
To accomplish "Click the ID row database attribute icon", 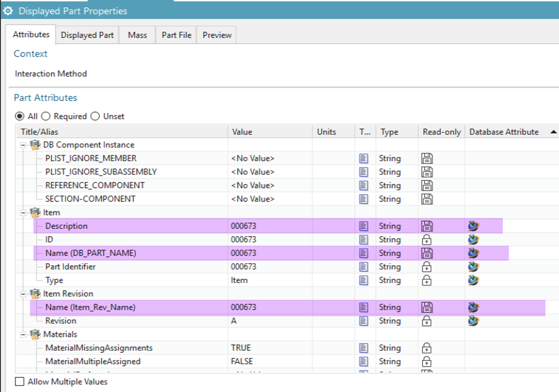I will point(474,239).
